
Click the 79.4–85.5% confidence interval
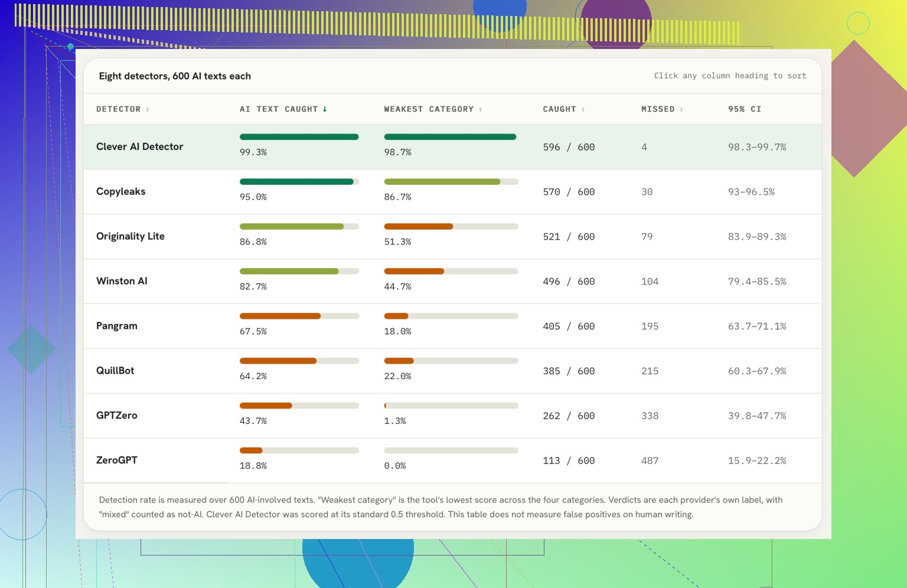757,282
